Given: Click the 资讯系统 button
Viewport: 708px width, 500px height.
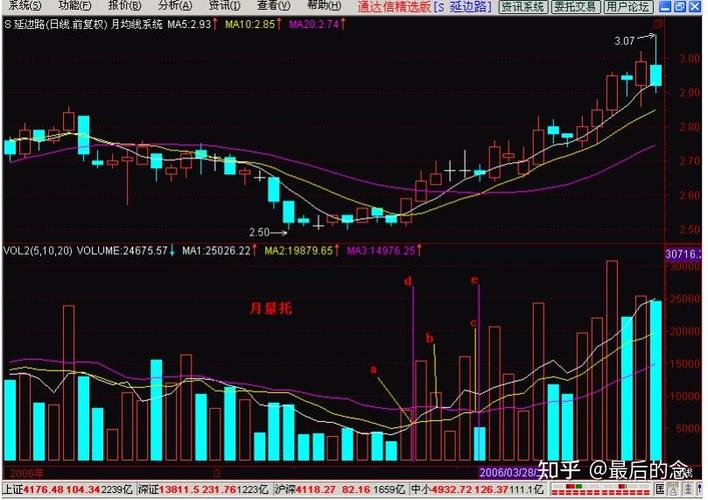Looking at the screenshot, I should (523, 7).
